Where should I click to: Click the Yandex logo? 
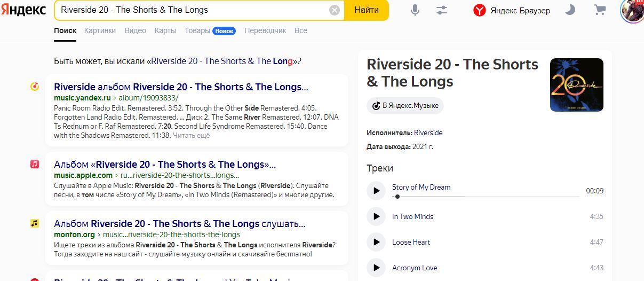point(23,10)
